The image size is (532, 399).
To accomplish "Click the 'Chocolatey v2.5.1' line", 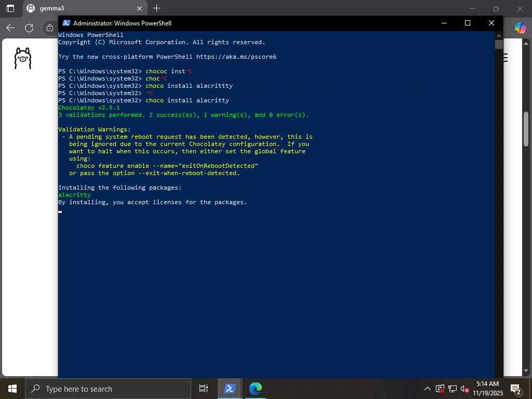I will point(89,108).
